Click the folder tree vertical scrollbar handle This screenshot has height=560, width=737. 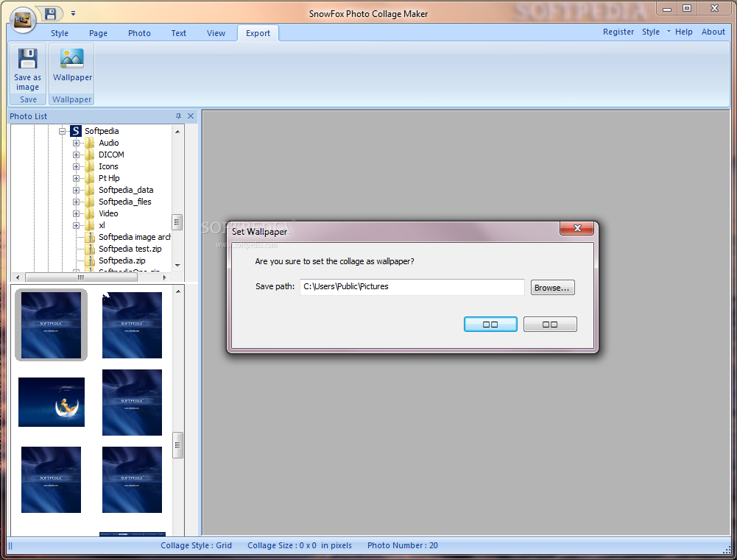pyautogui.click(x=177, y=222)
